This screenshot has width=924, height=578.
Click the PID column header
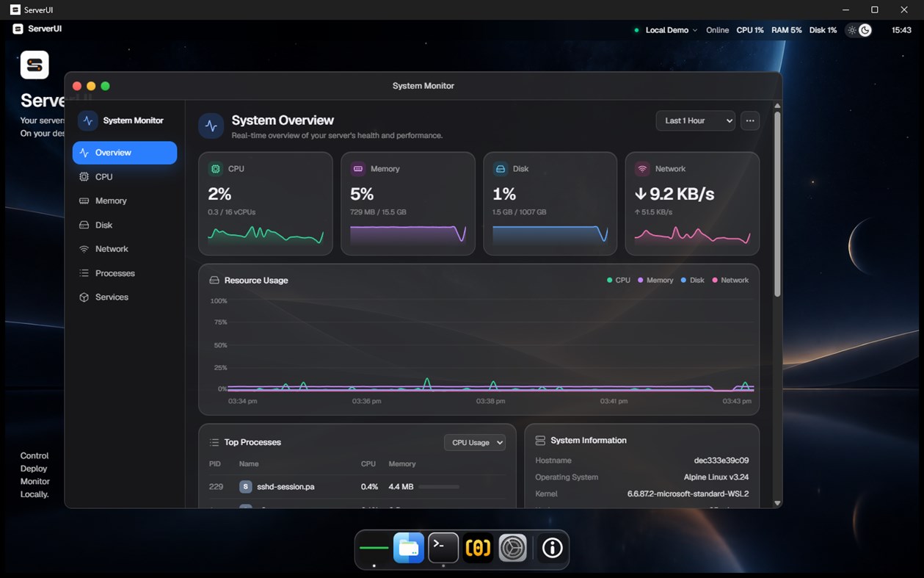(x=215, y=464)
